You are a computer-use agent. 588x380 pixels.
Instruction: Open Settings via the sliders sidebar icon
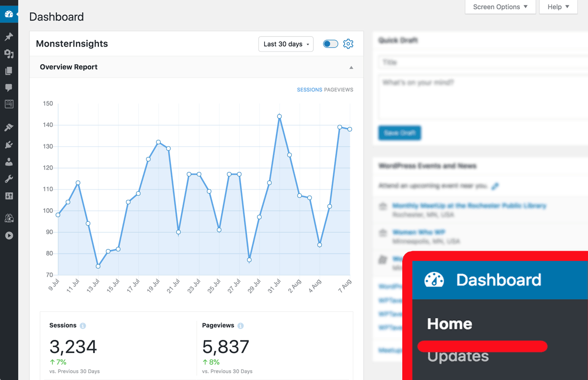click(x=9, y=196)
